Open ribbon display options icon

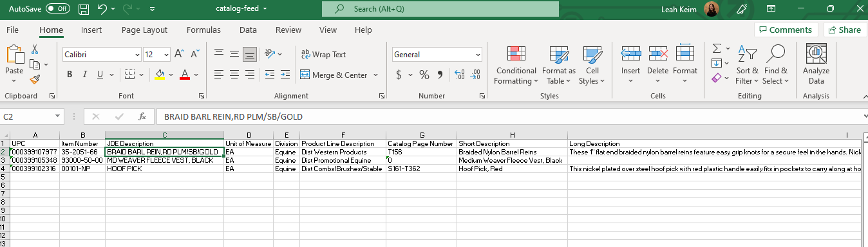click(771, 9)
